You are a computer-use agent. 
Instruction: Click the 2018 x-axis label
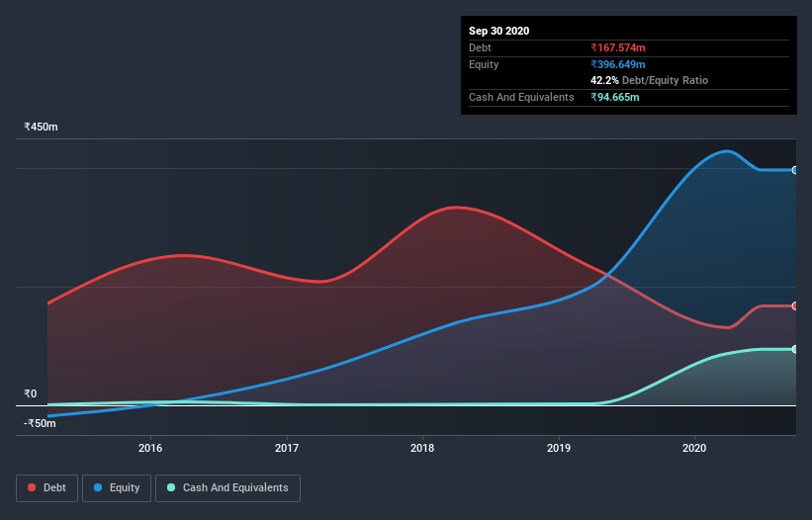point(422,448)
